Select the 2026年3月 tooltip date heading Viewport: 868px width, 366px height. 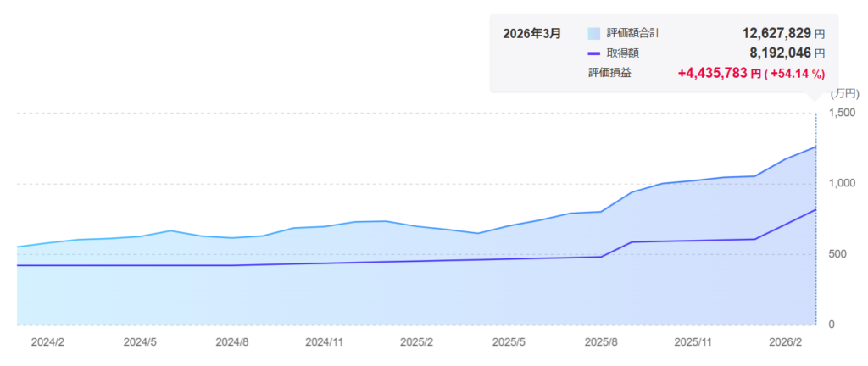click(531, 34)
